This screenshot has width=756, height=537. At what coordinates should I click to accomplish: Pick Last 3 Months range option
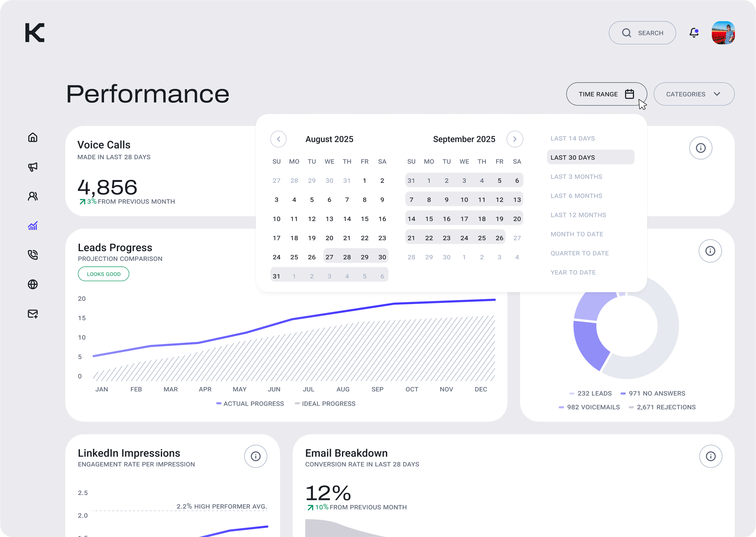576,177
